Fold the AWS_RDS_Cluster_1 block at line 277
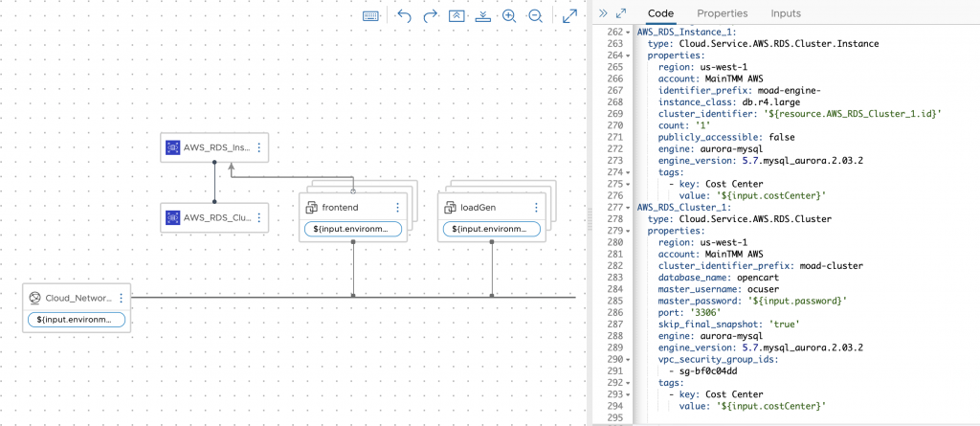980x426 pixels. (x=628, y=207)
